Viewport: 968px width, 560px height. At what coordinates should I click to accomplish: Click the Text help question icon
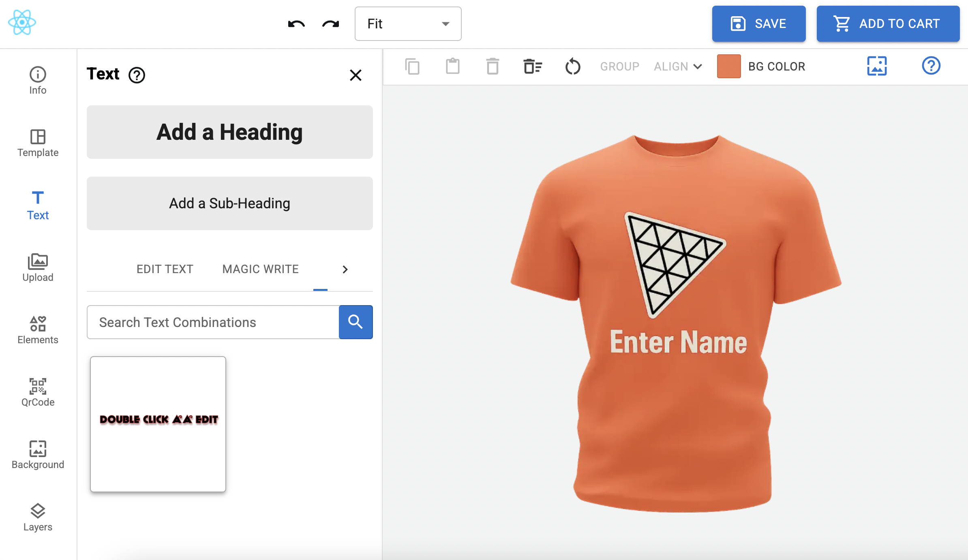click(137, 75)
